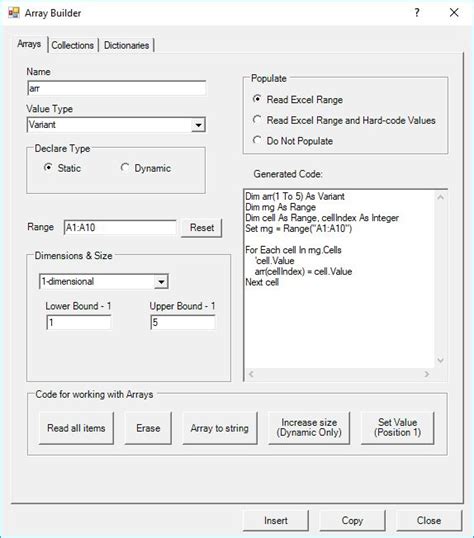
Task: Click the Insert button
Action: (276, 521)
